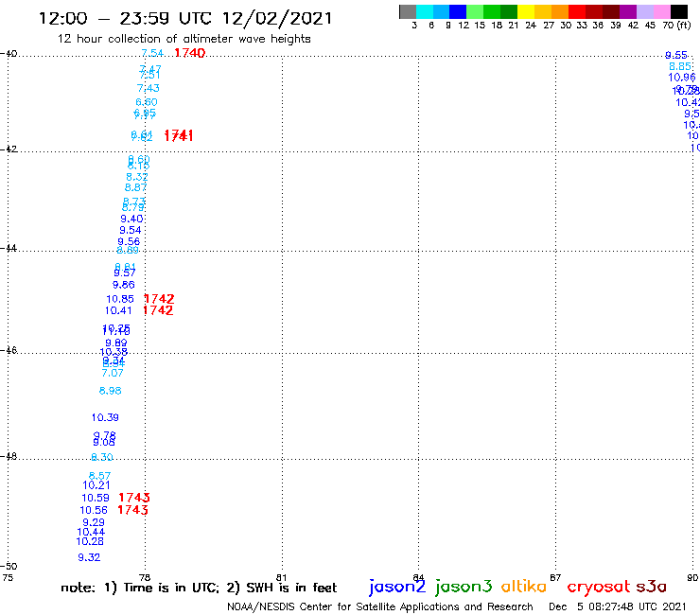Click the '10.41' wave height value
This screenshot has width=700, height=615.
pos(118,311)
